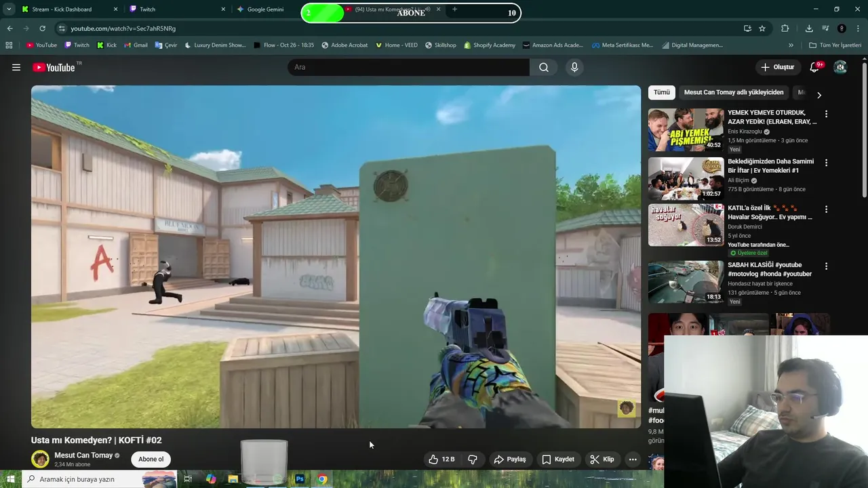Open 'Havalar Soğuyor' 13:52 video thumbnail
The height and width of the screenshot is (488, 868).
click(686, 225)
